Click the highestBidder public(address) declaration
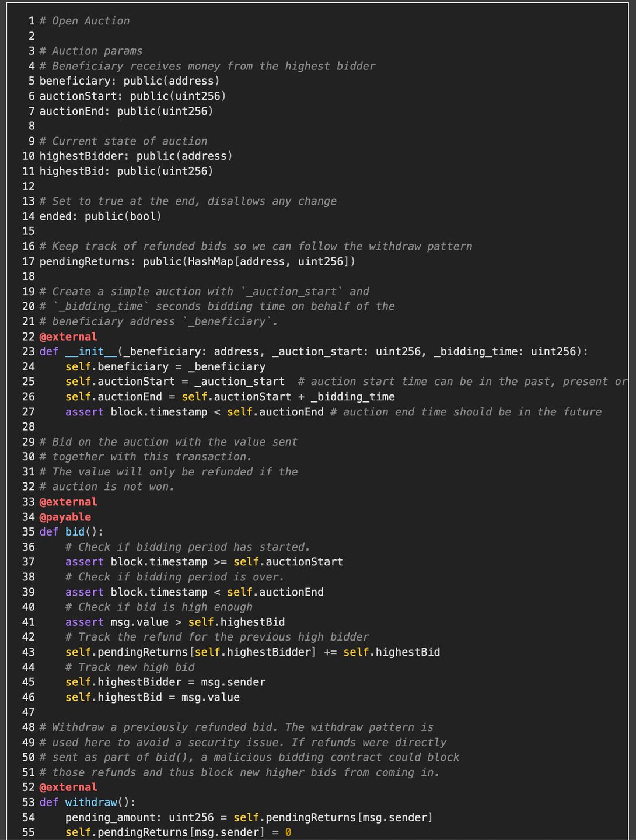The height and width of the screenshot is (840, 636). click(x=136, y=156)
